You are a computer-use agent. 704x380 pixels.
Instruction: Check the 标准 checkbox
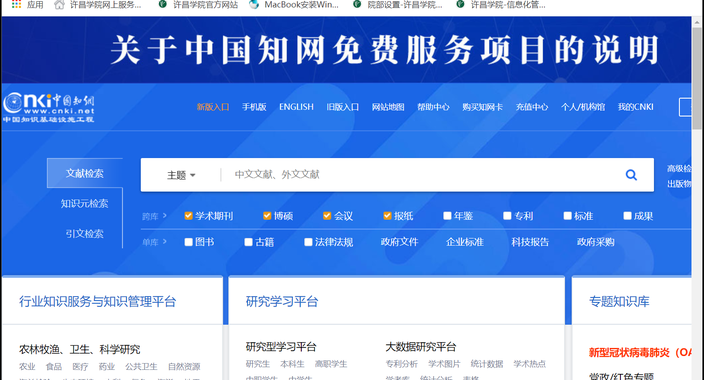568,216
